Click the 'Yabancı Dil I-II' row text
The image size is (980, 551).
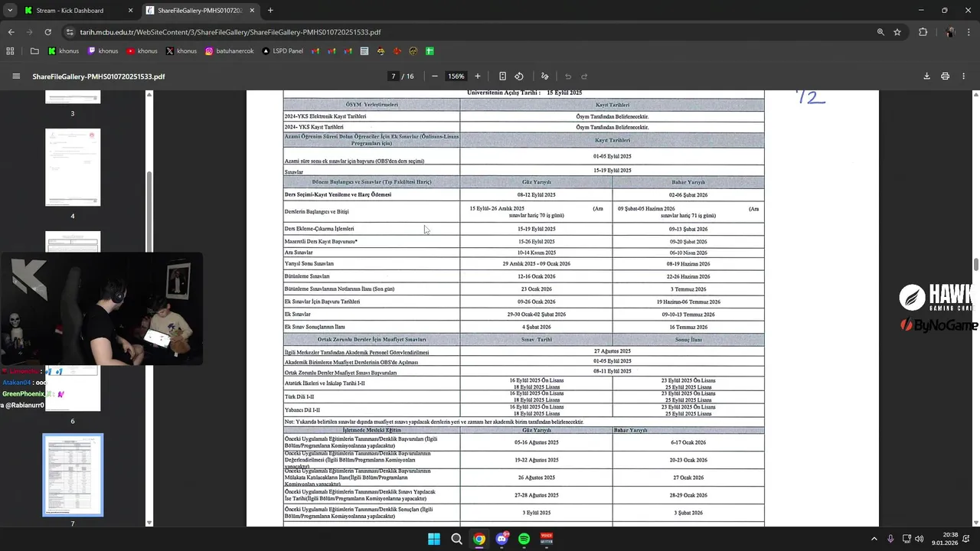[302, 410]
